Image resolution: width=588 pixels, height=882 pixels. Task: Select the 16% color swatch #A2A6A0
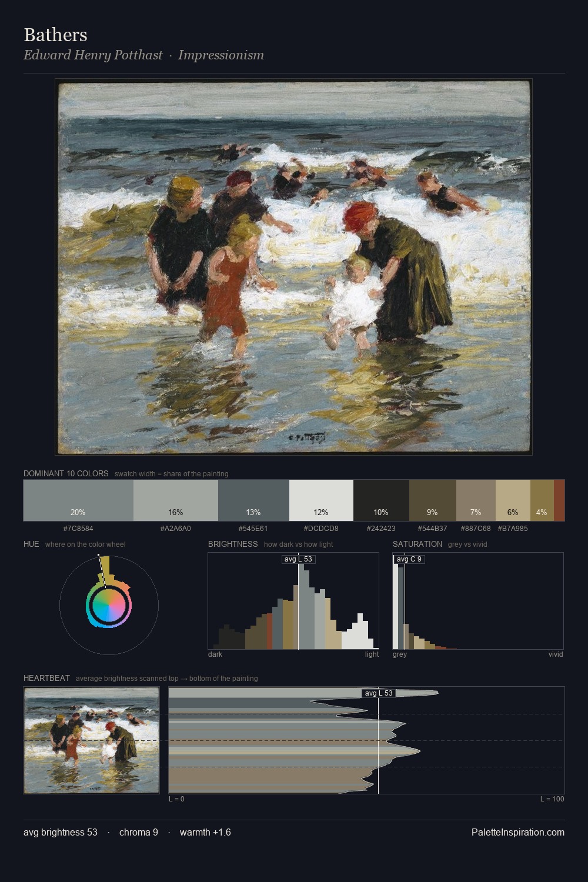pyautogui.click(x=176, y=500)
